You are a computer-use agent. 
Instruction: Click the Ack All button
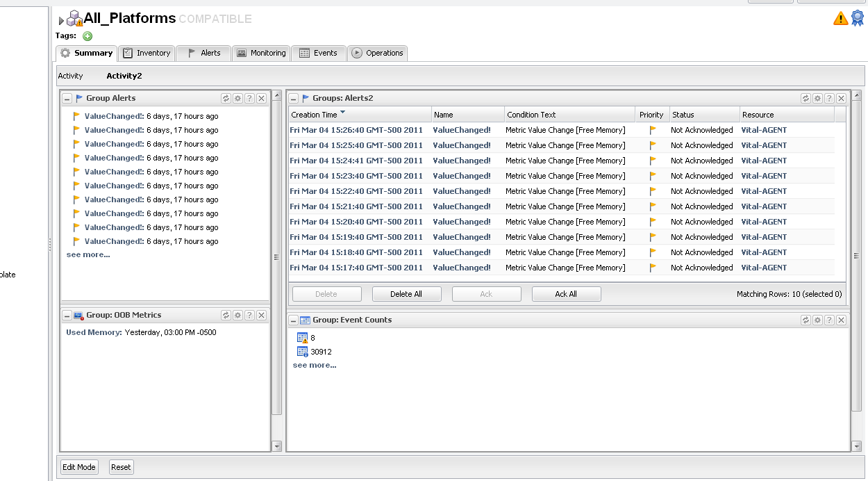(566, 294)
